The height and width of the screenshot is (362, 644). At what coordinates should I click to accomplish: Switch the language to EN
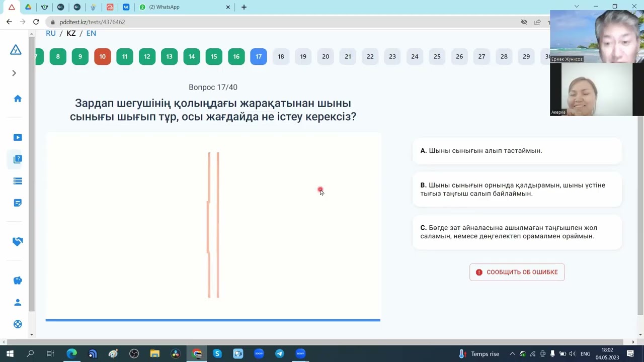[x=91, y=33]
